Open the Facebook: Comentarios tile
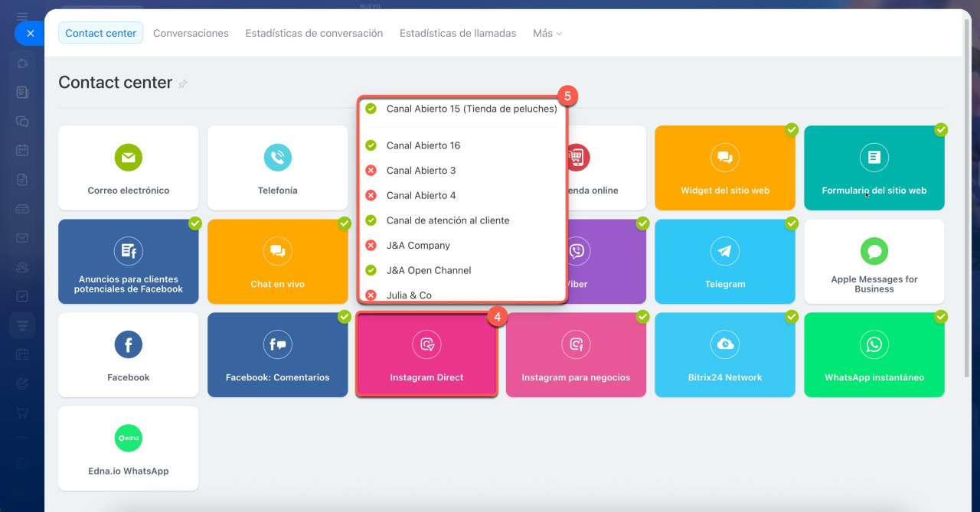The width and height of the screenshot is (980, 512). point(277,355)
